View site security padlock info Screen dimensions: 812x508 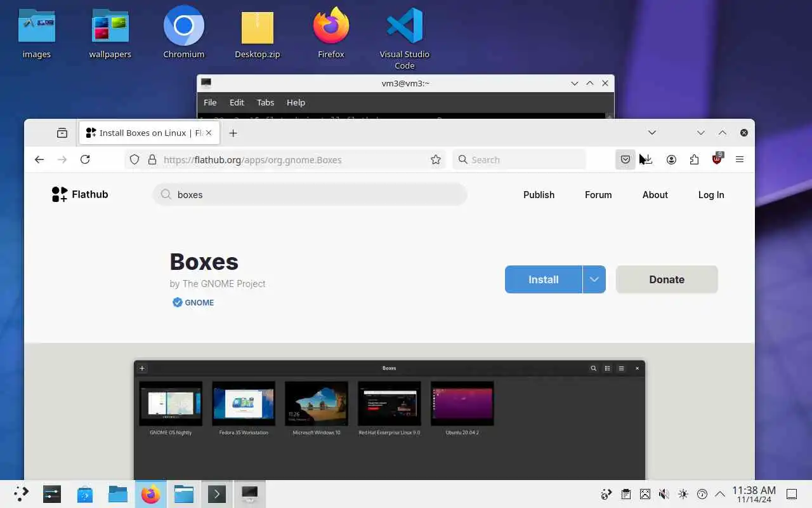(152, 160)
